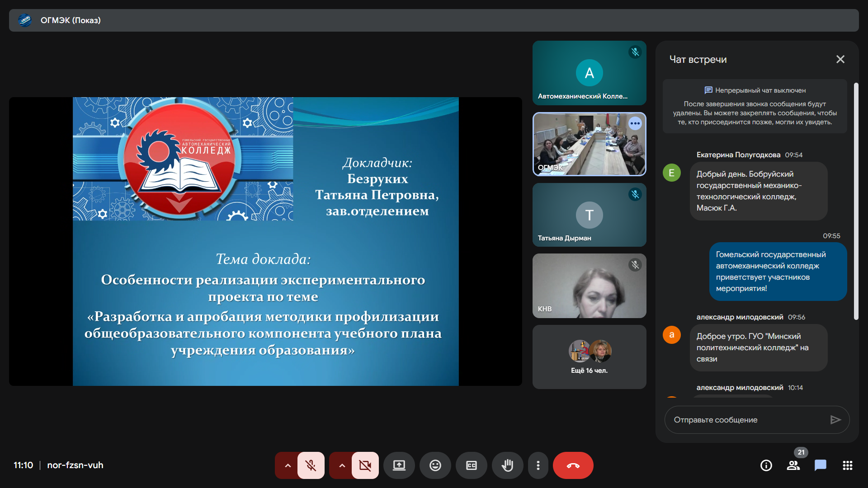Leave the call with the red button
This screenshot has width=868, height=488.
tap(573, 465)
